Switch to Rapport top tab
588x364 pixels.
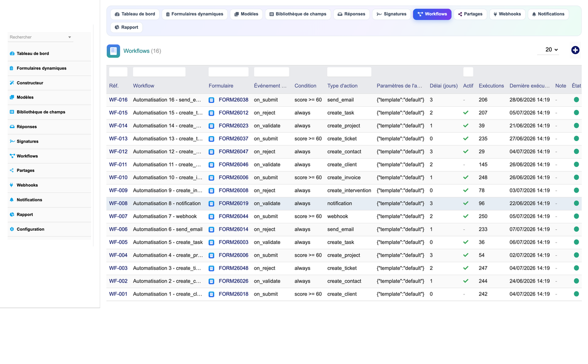126,27
